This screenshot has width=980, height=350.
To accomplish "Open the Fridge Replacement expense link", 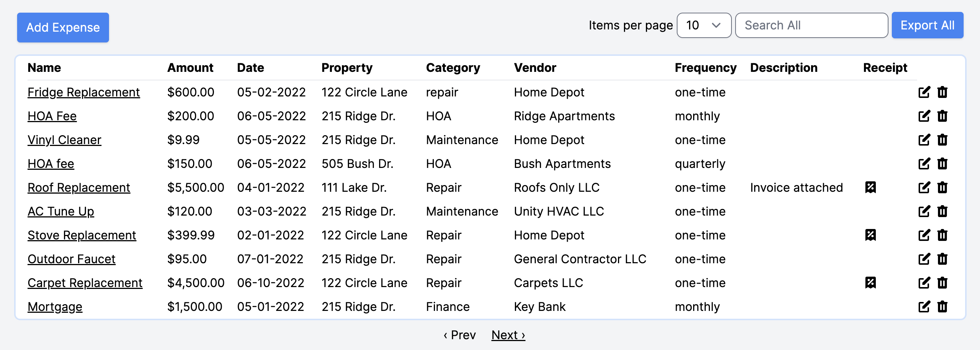I will pyautogui.click(x=84, y=92).
